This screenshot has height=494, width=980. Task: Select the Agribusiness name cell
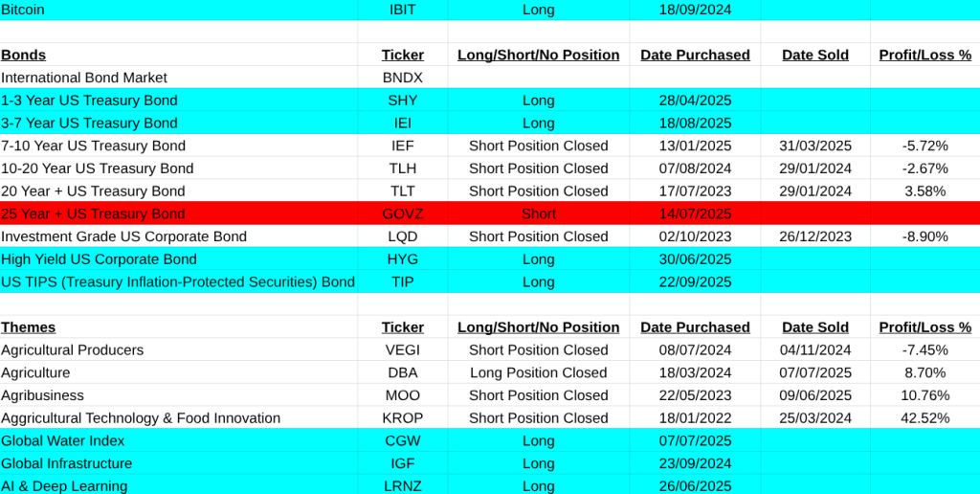coord(42,395)
